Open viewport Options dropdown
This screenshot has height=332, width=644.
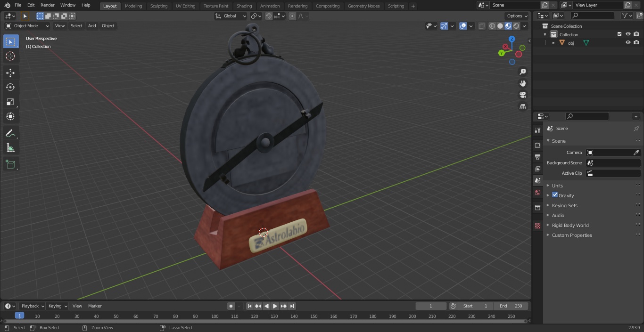pyautogui.click(x=517, y=16)
